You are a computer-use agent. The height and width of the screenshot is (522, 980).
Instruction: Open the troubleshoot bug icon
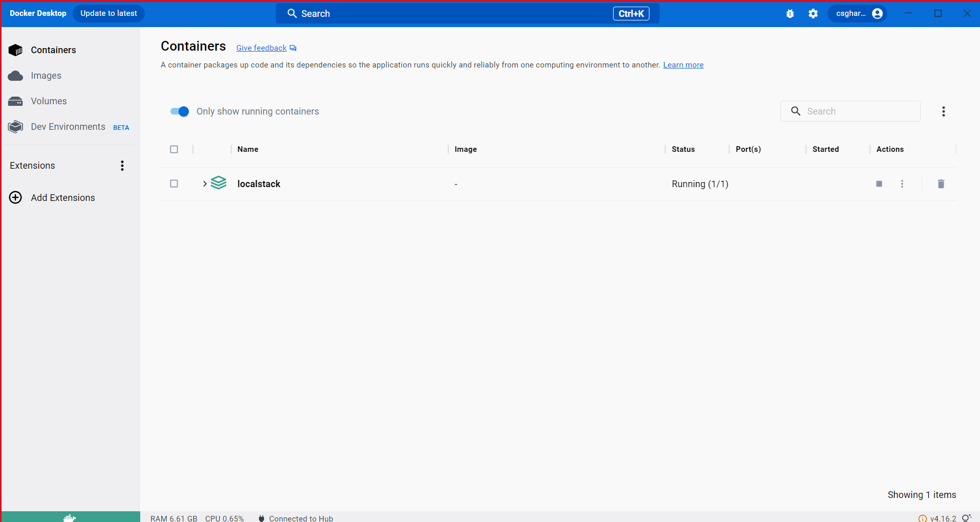pos(790,14)
